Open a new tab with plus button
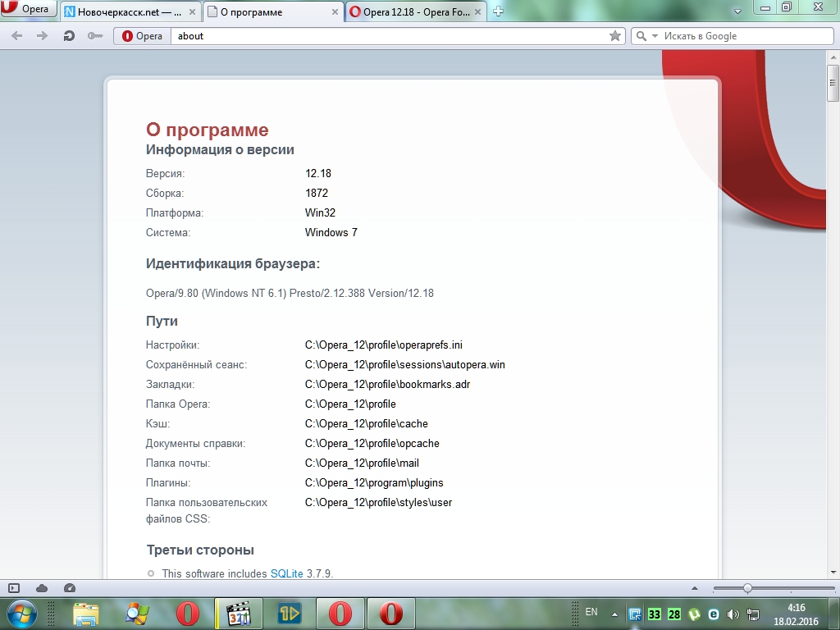Image resolution: width=840 pixels, height=630 pixels. click(498, 11)
